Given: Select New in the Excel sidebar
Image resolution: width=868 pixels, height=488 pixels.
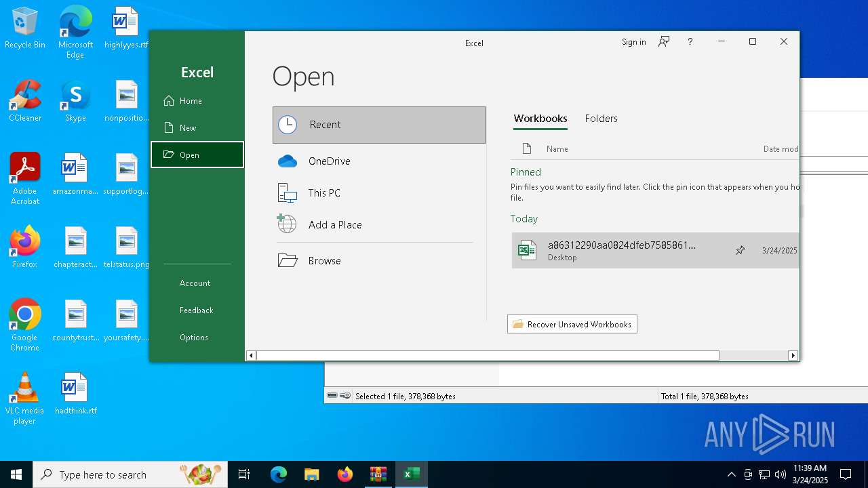Looking at the screenshot, I should tap(197, 128).
